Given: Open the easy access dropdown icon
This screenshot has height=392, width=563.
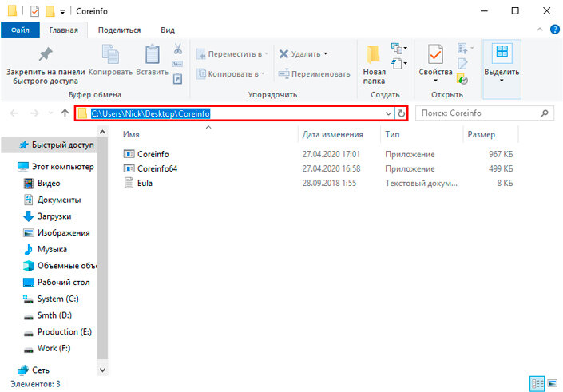Looking at the screenshot, I should 399,64.
